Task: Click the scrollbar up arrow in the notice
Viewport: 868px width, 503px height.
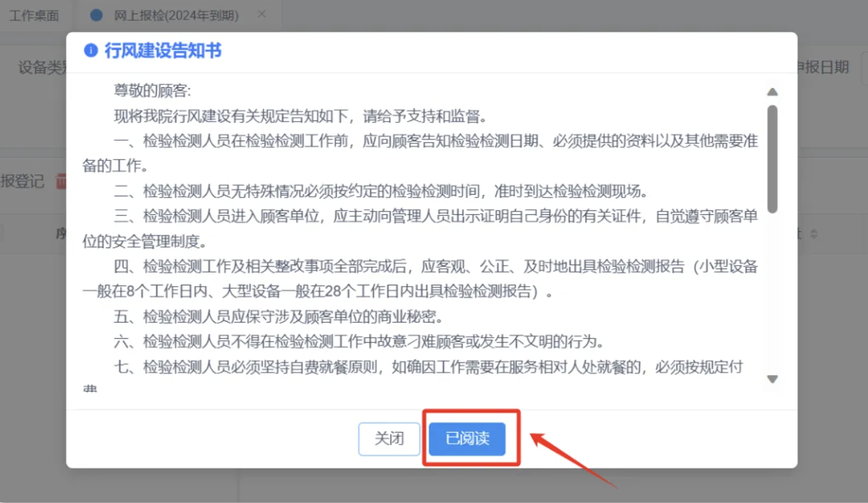Action: click(x=772, y=91)
